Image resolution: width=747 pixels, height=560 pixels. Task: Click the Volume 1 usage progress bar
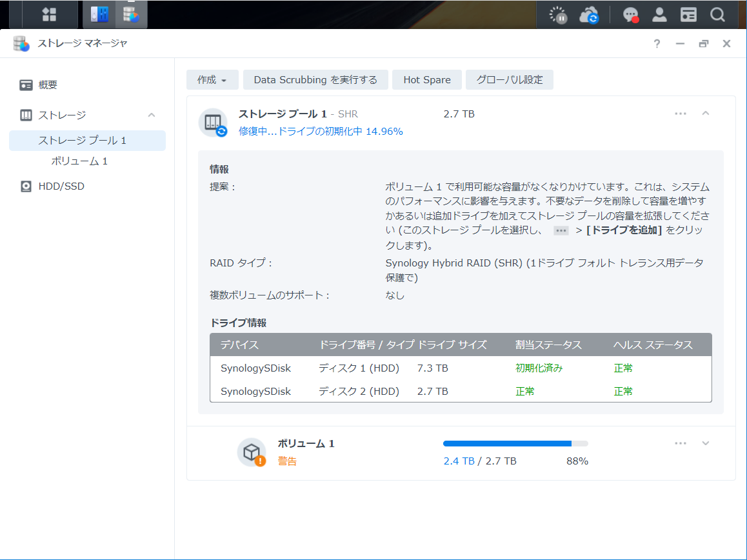pyautogui.click(x=515, y=443)
